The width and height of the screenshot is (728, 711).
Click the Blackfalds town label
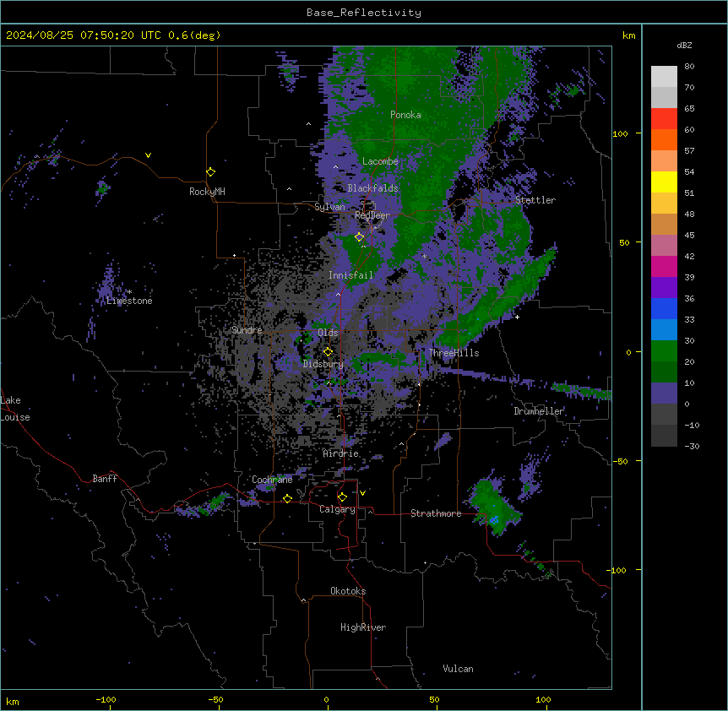tap(372, 188)
